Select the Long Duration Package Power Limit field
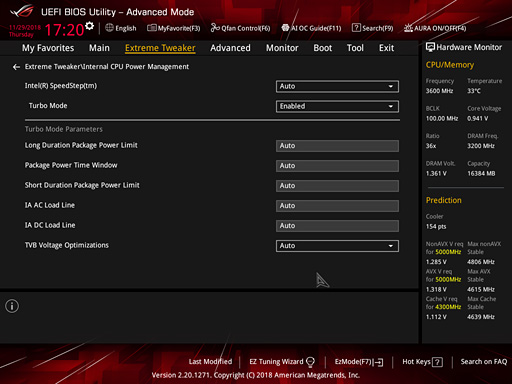Viewport: 512px width, 384px height. point(337,146)
